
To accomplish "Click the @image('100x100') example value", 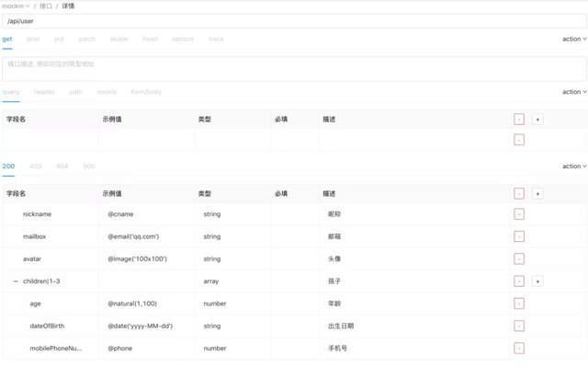I will [137, 259].
